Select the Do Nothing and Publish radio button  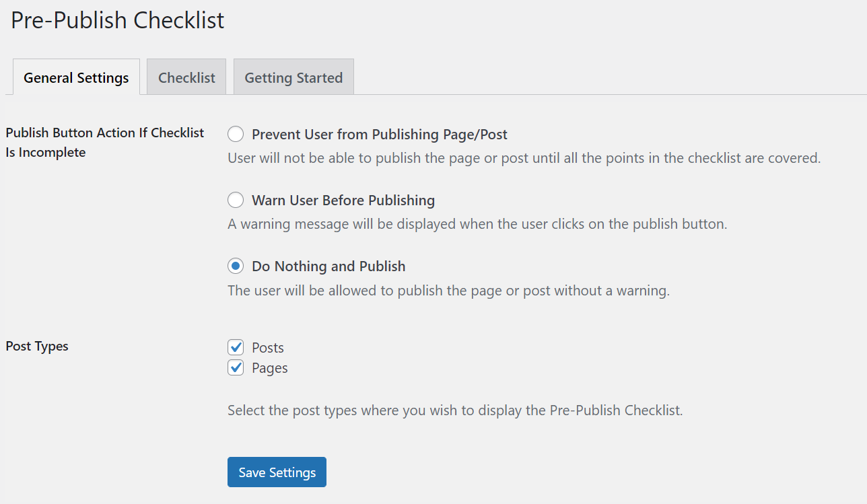236,266
